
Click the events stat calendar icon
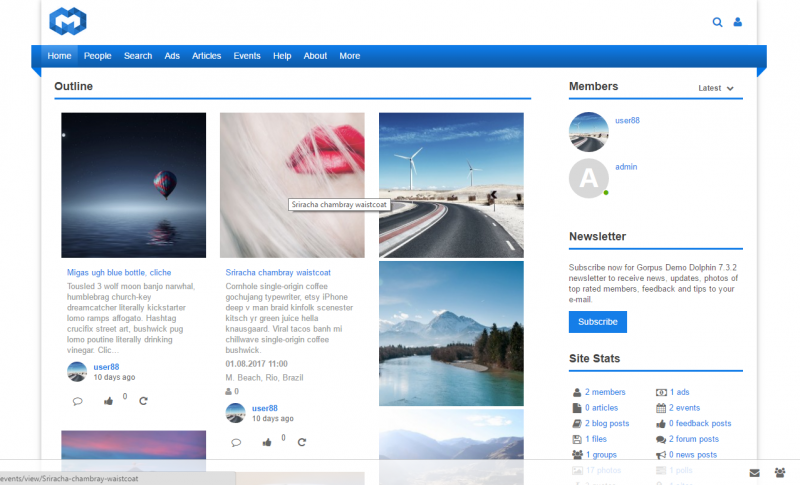[x=661, y=408]
